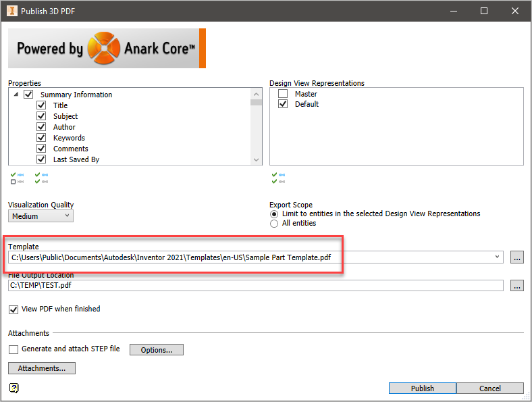532x402 pixels.
Task: Enable Generate and attach STEP file
Action: tap(14, 349)
